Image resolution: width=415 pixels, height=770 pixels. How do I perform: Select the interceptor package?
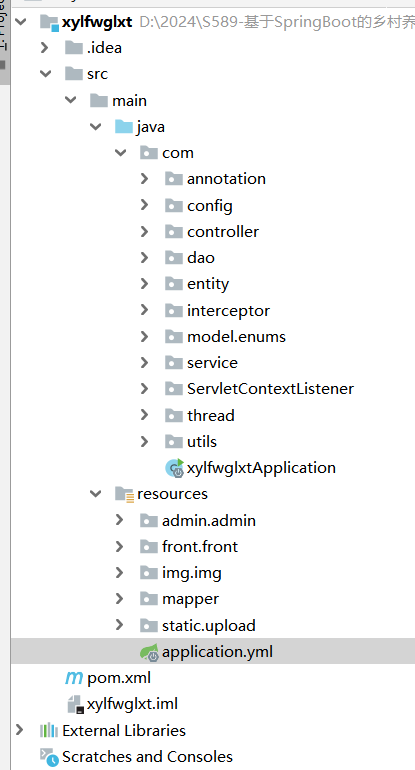[228, 311]
